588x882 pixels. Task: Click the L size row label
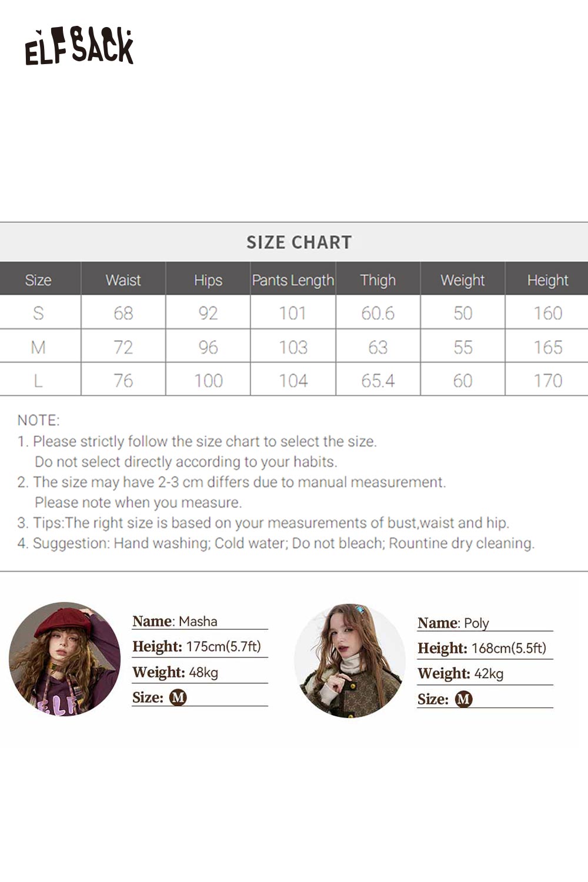38,380
